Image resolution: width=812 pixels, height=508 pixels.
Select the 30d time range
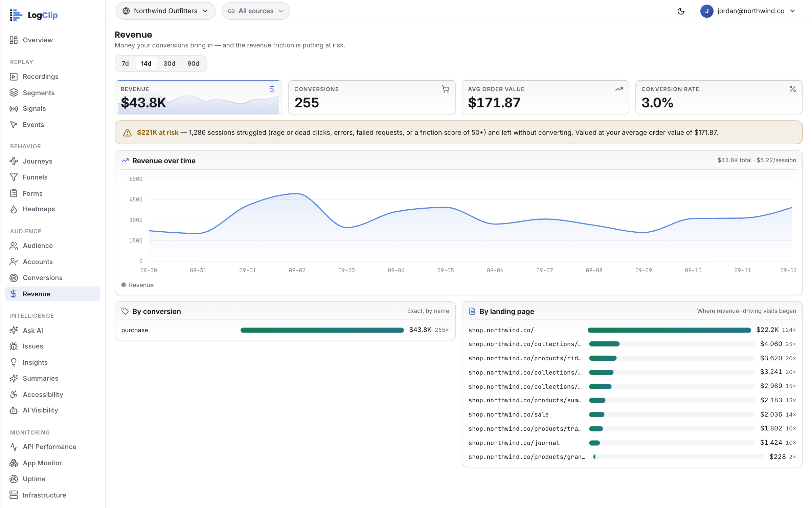[x=170, y=63]
